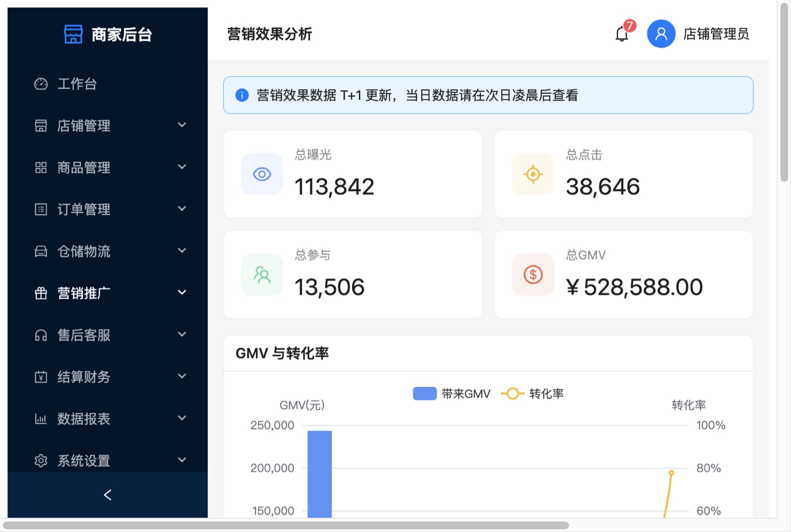The image size is (791, 532).
Task: Expand the 系统设置 submenu chevron
Action: click(x=182, y=460)
